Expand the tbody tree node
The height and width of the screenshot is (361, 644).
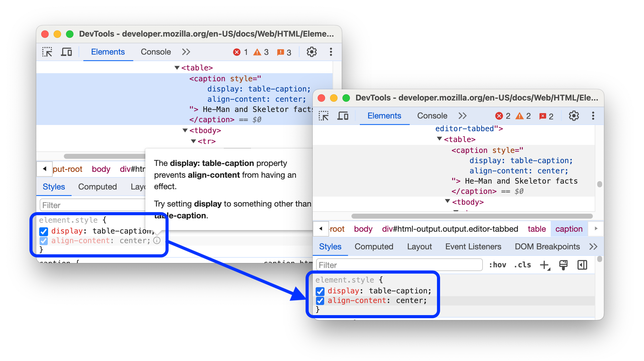446,202
